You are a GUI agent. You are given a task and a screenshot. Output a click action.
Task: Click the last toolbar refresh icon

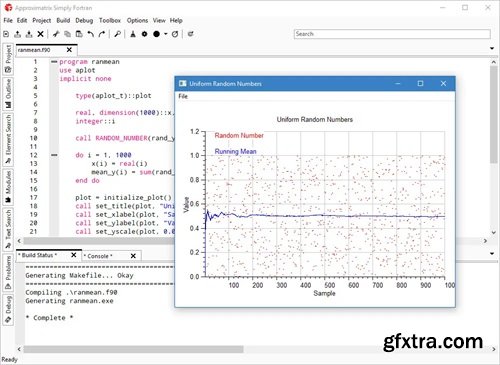pyautogui.click(x=191, y=34)
